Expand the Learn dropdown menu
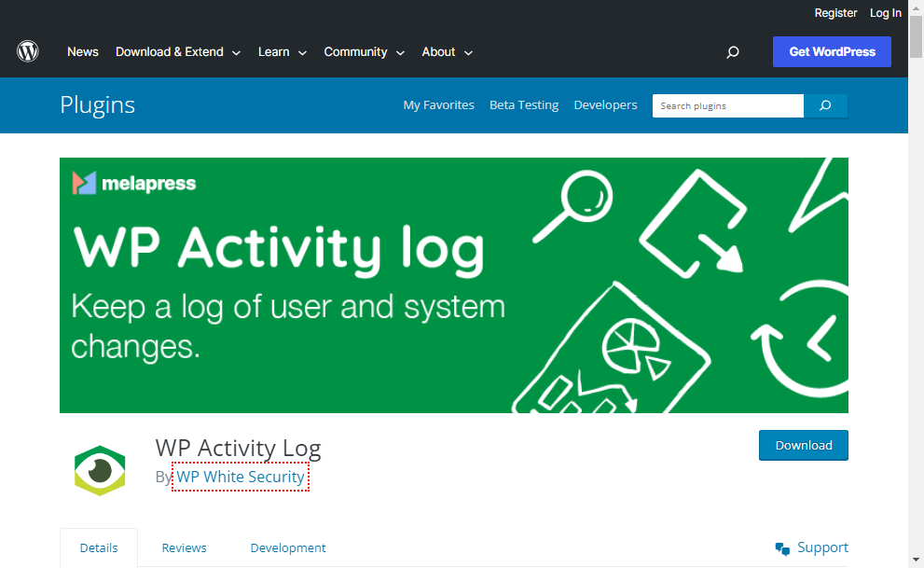 click(x=282, y=52)
